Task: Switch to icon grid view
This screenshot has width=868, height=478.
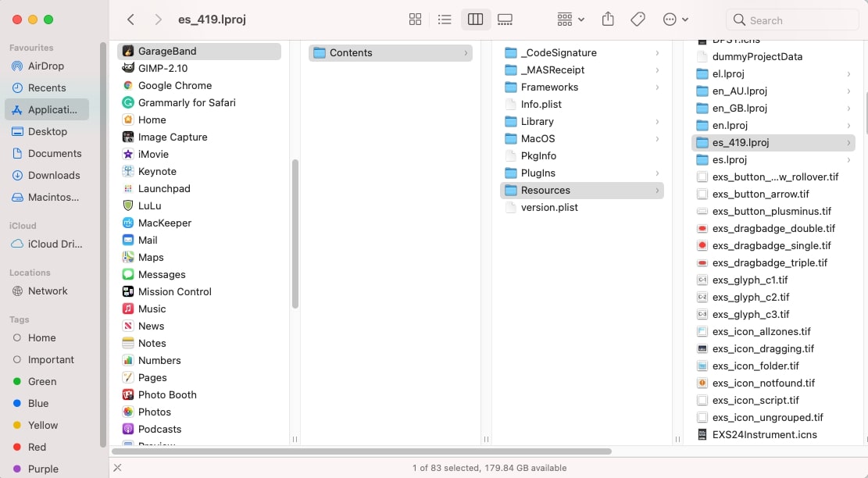Action: 415,20
